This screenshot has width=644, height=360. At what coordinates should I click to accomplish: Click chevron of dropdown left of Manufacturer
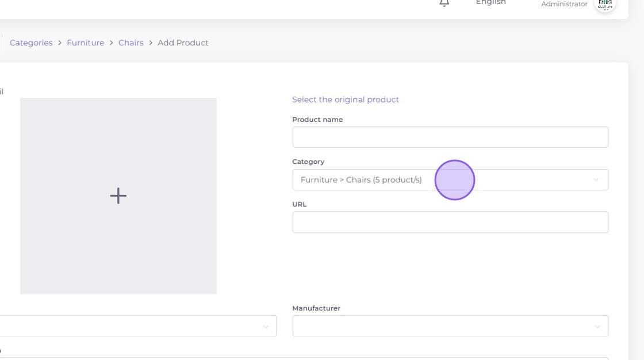click(x=266, y=327)
